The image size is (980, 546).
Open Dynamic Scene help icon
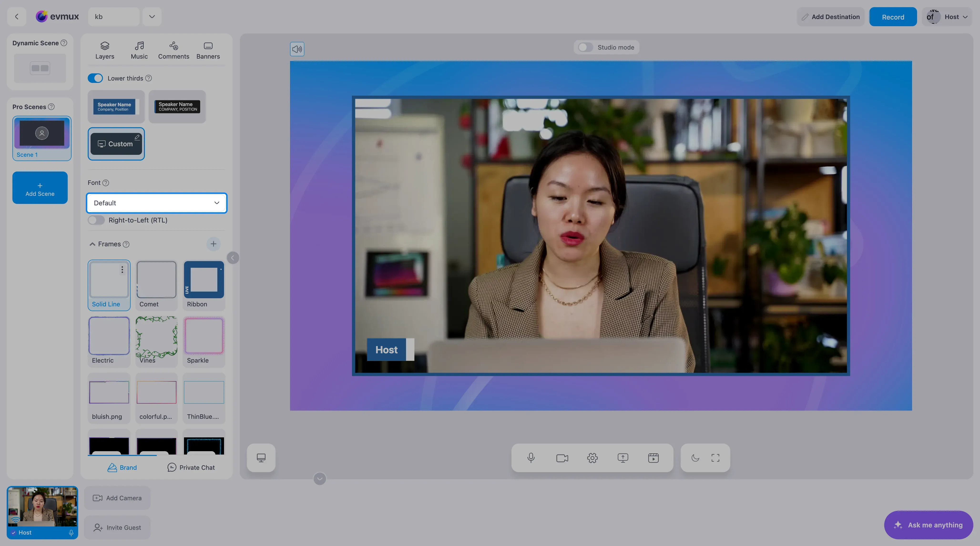[x=64, y=43]
